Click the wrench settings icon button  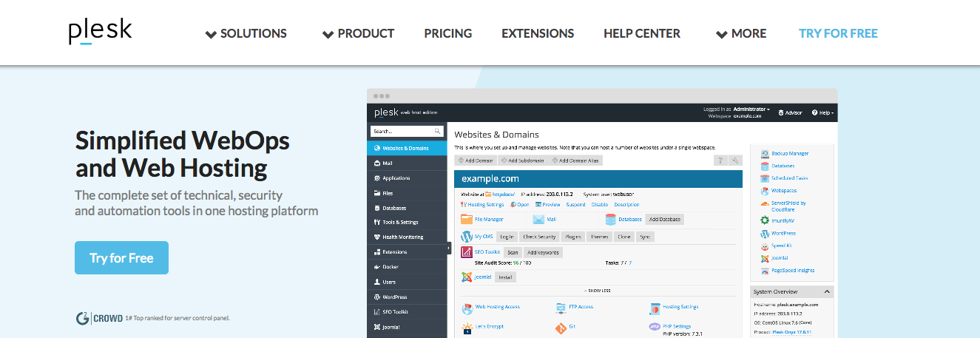(735, 160)
